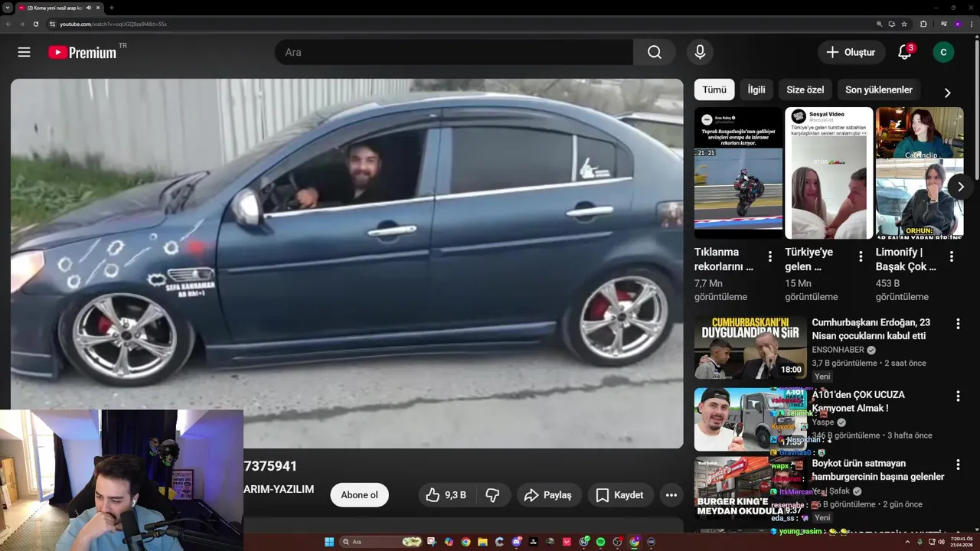The width and height of the screenshot is (980, 551).
Task: Open the Limonify Başak Çok short thumbnail
Action: (920, 173)
